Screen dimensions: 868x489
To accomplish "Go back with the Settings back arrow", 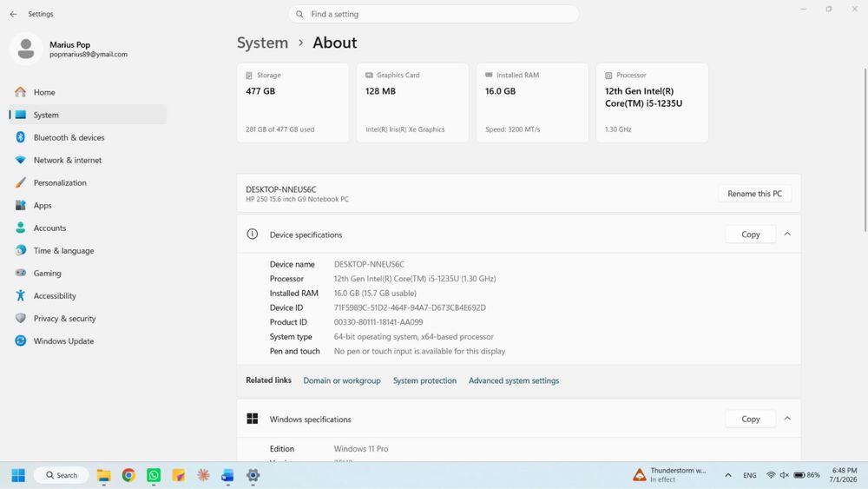I will click(x=13, y=14).
